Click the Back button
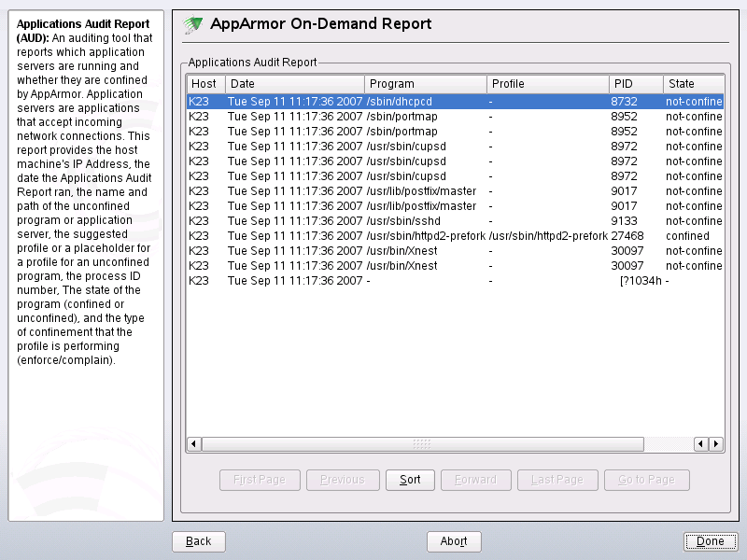This screenshot has width=747, height=560. (x=198, y=541)
